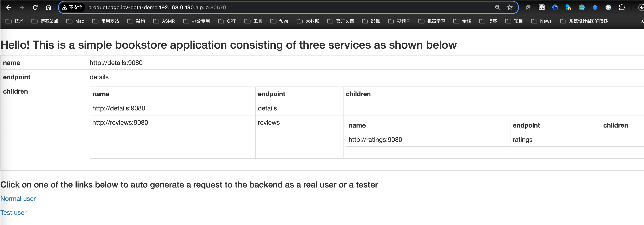
Task: Open the fuye bookmark folder
Action: pos(280,21)
